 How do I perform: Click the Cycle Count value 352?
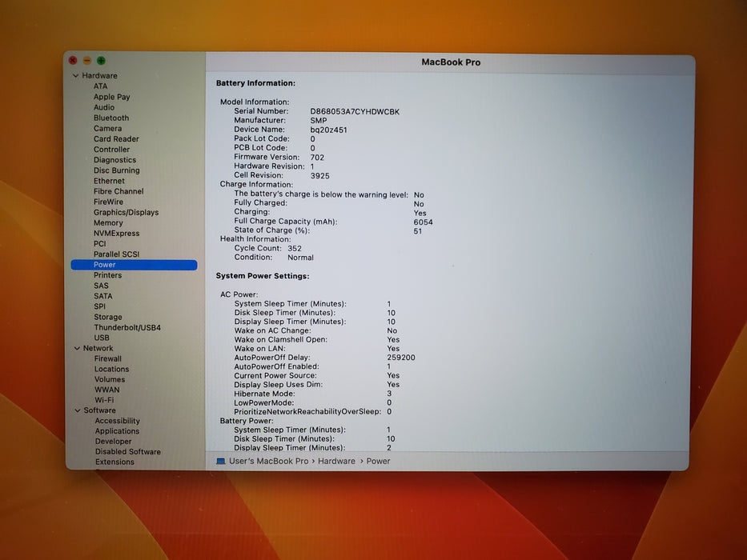click(295, 249)
